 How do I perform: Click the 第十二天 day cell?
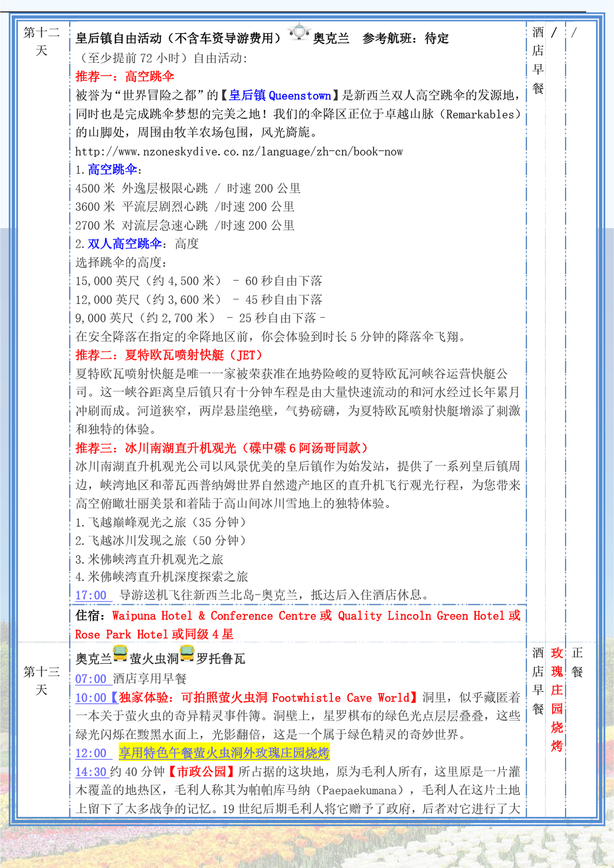[x=42, y=41]
